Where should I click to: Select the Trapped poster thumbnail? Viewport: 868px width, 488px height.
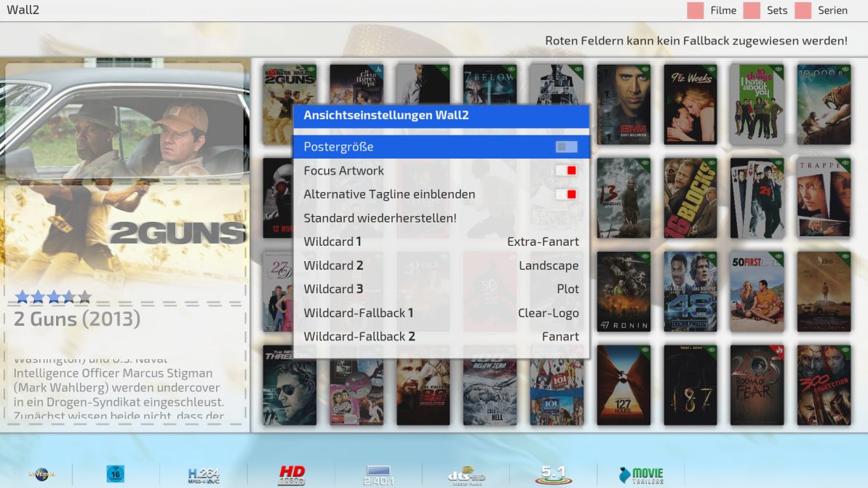pos(824,198)
